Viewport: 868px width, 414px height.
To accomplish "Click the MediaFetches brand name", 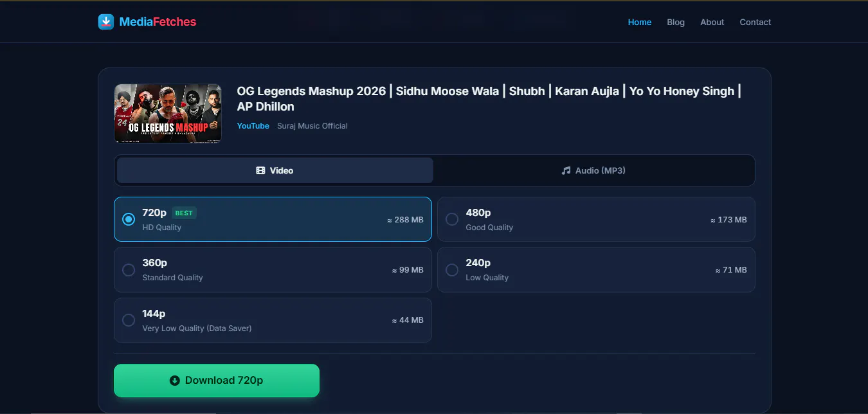I will [x=158, y=22].
